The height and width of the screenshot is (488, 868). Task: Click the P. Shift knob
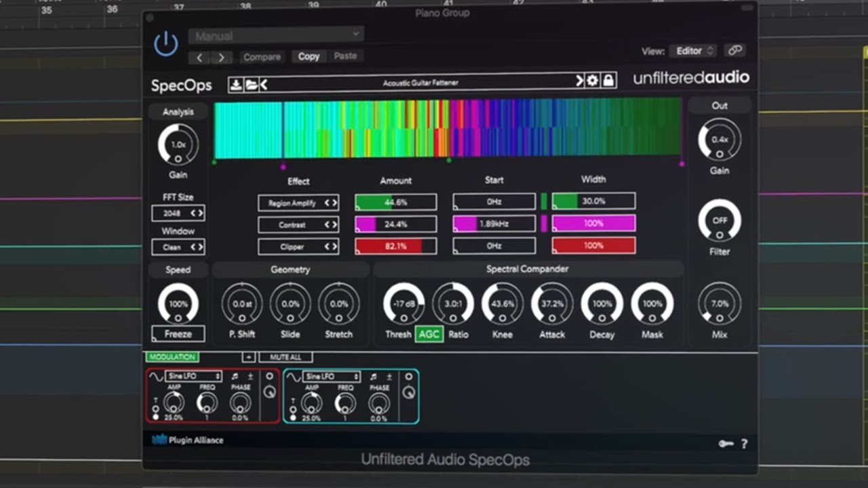click(x=242, y=304)
